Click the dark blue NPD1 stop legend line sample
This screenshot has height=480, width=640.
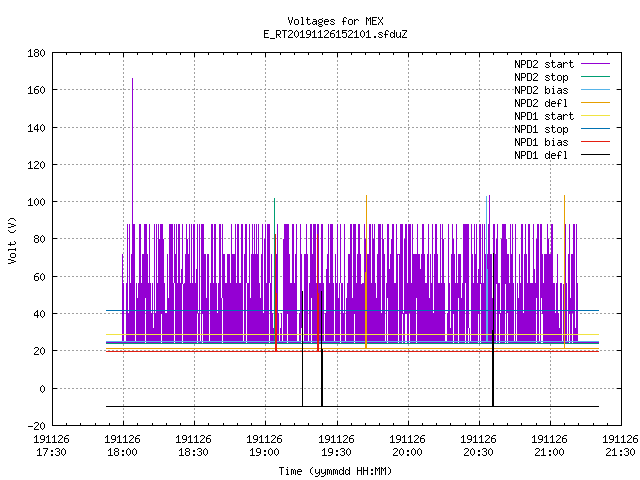pyautogui.click(x=596, y=129)
